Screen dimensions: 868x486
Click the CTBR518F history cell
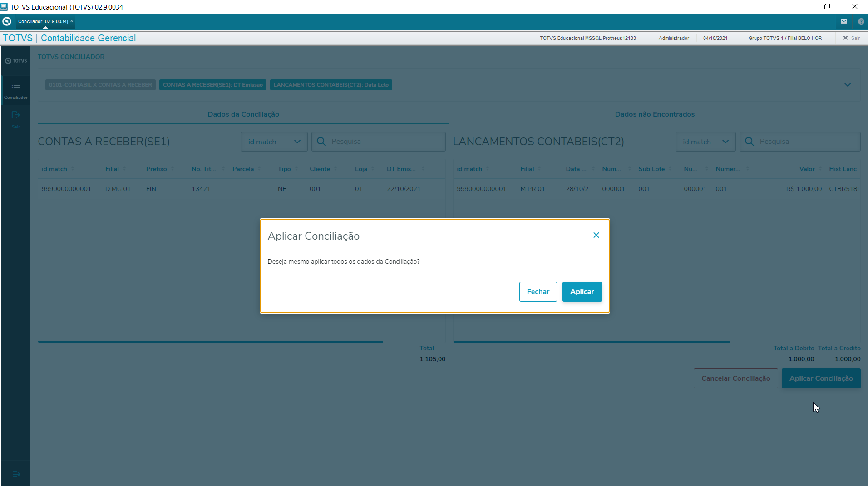tap(844, 189)
